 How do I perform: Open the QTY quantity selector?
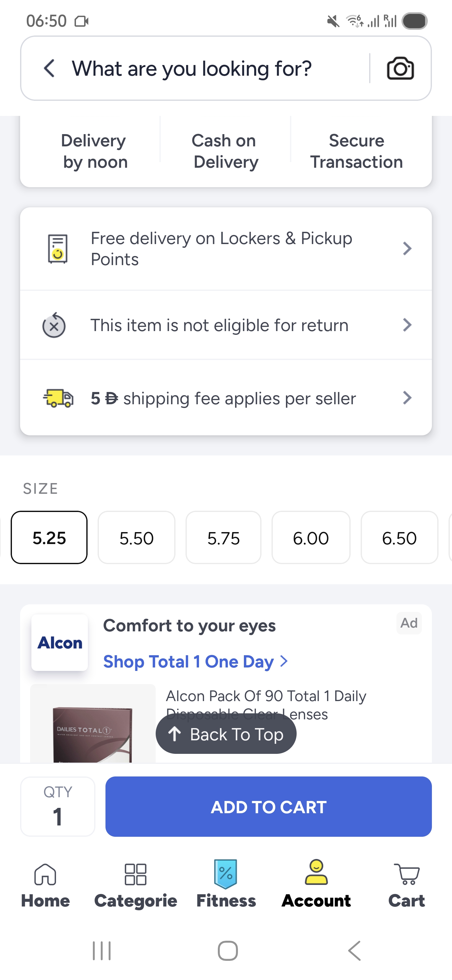pyautogui.click(x=58, y=807)
